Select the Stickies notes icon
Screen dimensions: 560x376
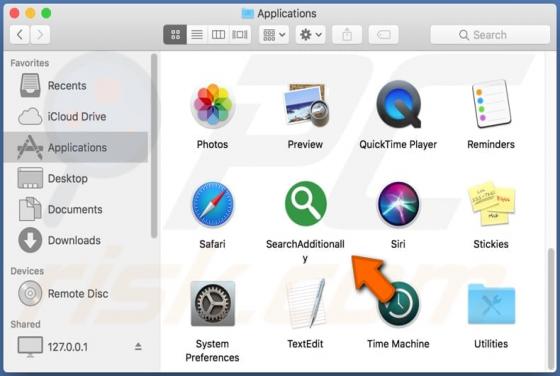[x=491, y=204]
